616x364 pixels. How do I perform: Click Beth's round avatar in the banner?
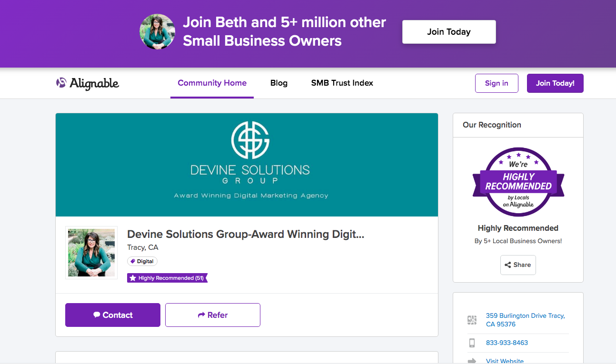tap(158, 32)
